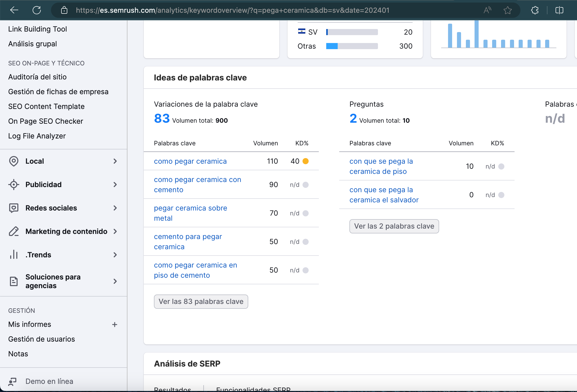Viewport: 577px width, 392px height.
Task: Open browser extensions puzzle icon
Action: 535,10
